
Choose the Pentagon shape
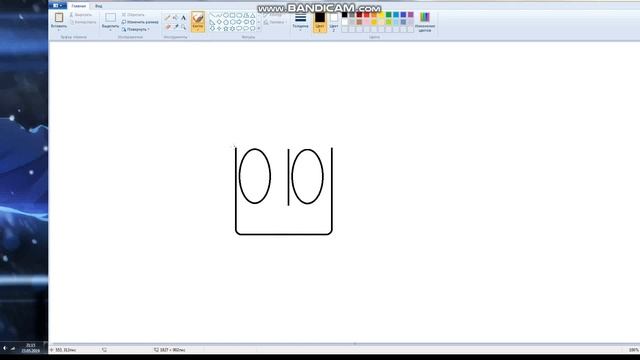pos(226,22)
